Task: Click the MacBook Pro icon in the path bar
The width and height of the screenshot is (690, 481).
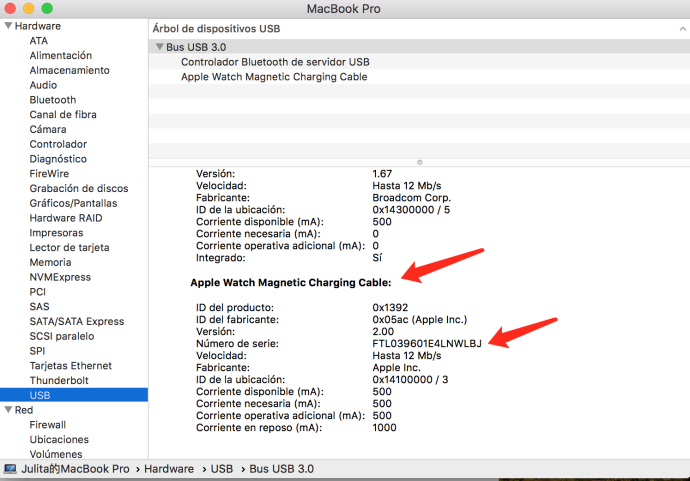Action: [x=10, y=469]
